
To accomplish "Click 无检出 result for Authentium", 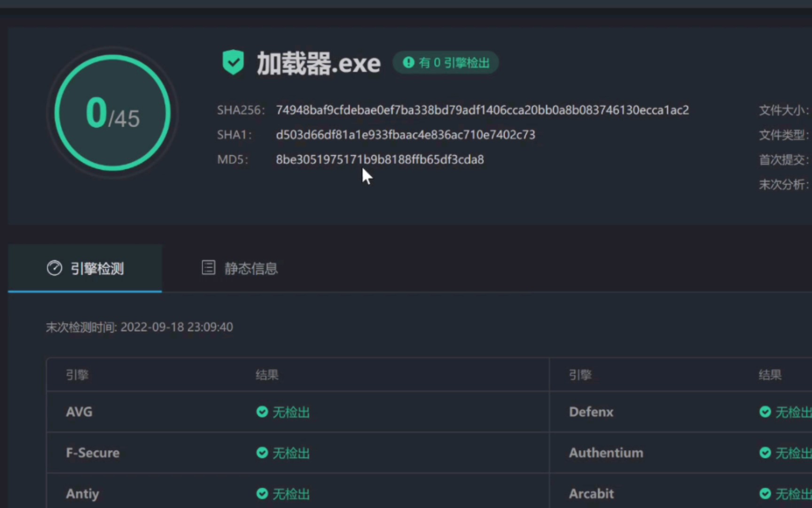I will pyautogui.click(x=794, y=453).
